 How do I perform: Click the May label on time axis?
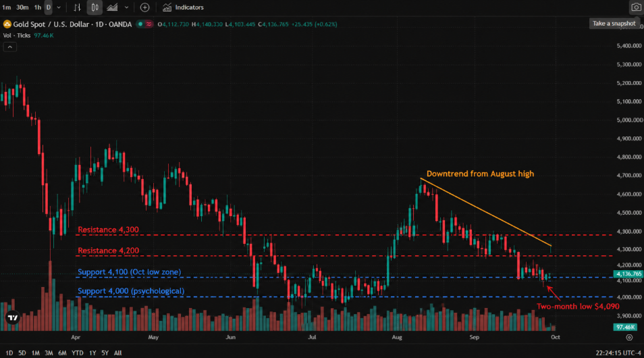click(153, 337)
